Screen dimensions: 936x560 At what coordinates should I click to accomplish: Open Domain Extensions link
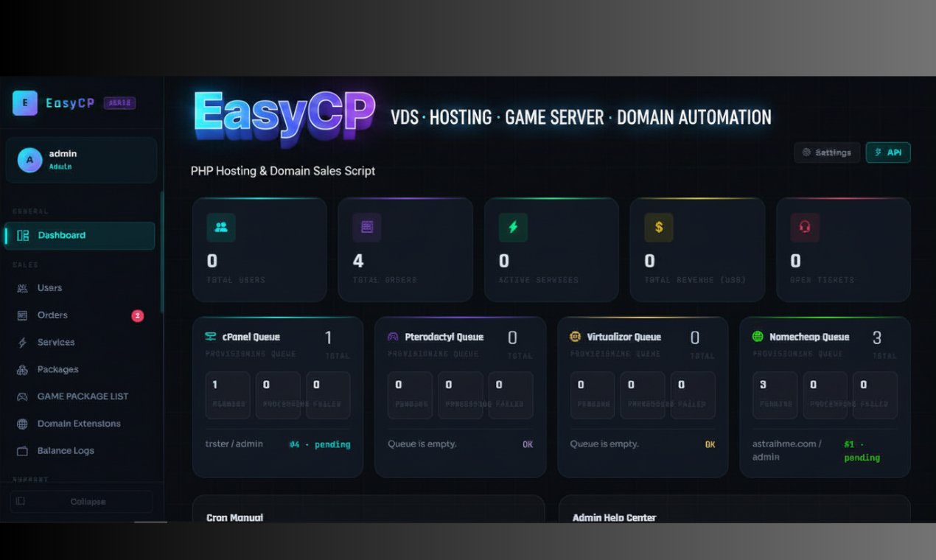(79, 424)
